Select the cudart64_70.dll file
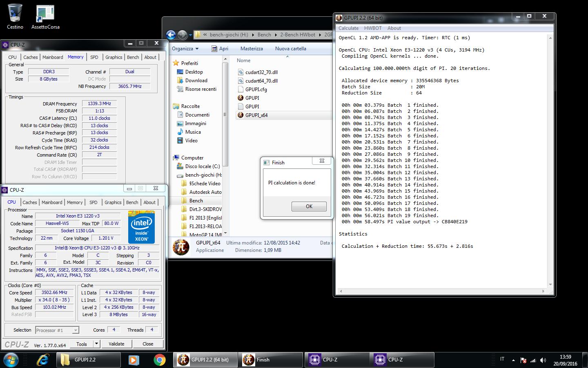 coord(261,81)
